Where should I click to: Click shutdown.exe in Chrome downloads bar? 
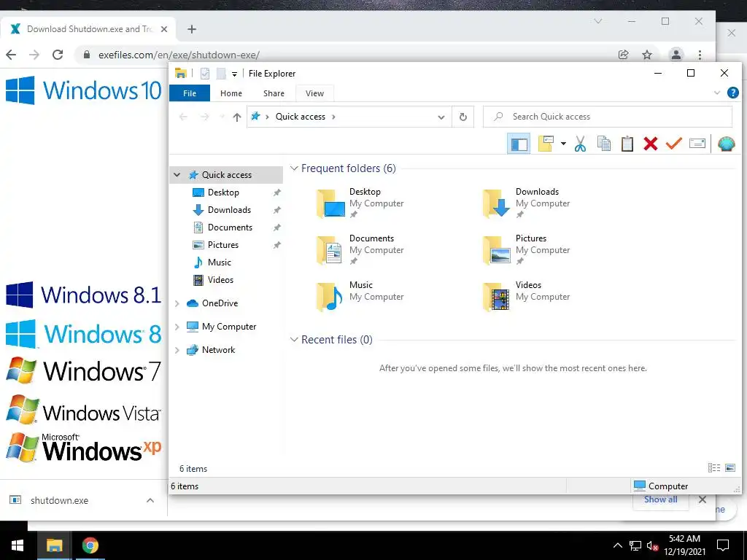point(59,500)
